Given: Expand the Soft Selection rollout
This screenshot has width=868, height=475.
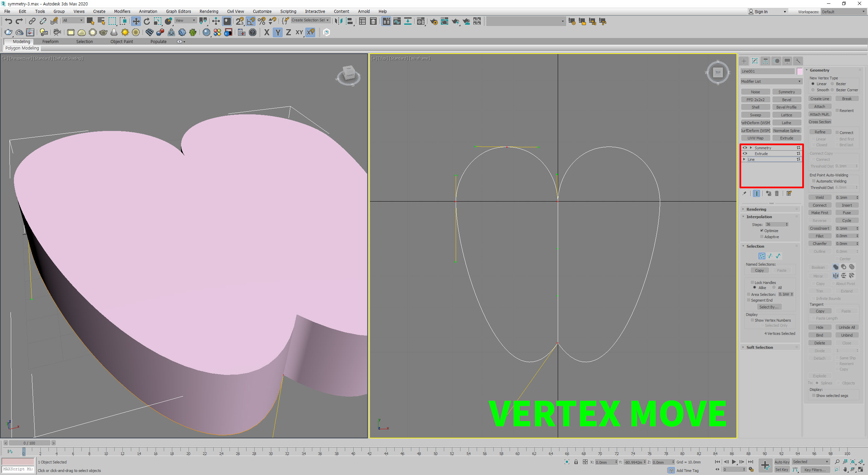Looking at the screenshot, I should (x=759, y=347).
